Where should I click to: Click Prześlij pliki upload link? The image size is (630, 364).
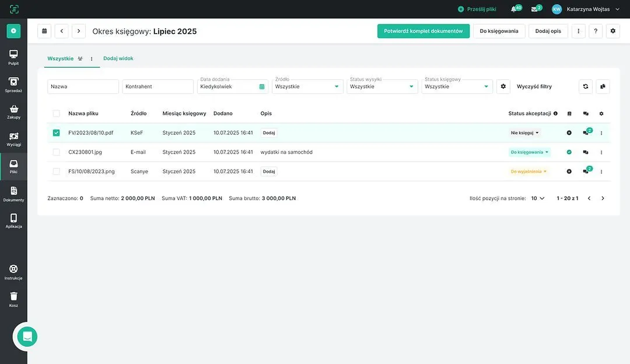(x=477, y=9)
